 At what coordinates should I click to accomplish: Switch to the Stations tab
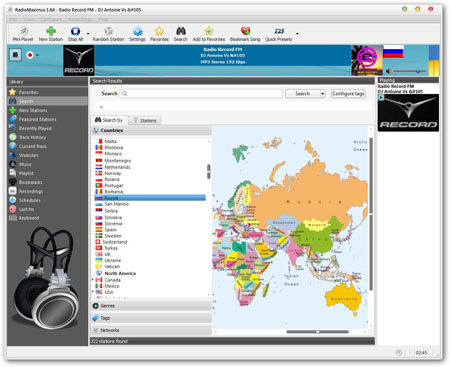click(145, 120)
